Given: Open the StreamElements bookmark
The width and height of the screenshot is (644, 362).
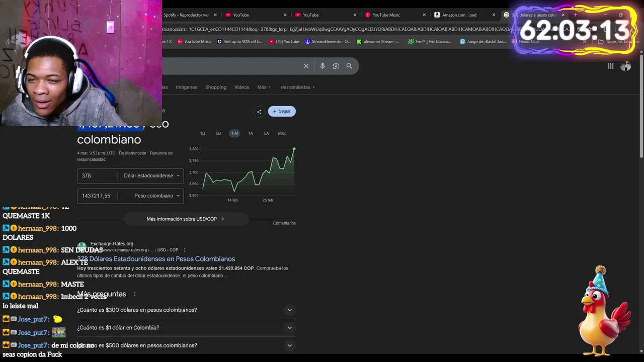Looking at the screenshot, I should pos(328,42).
